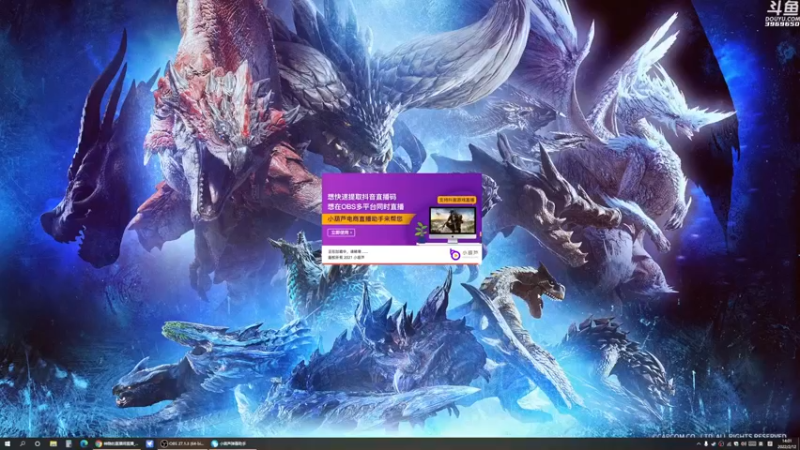Click the loading status text in the splash footer
Image resolution: width=800 pixels, height=450 pixels.
click(347, 252)
